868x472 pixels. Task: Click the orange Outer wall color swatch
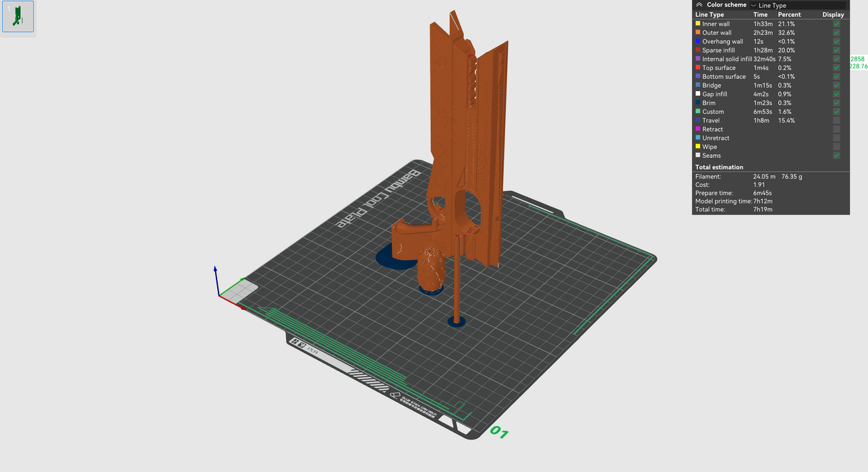(698, 33)
